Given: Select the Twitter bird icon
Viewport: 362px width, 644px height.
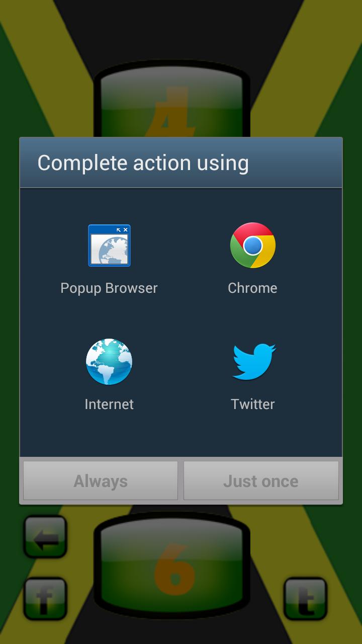Looking at the screenshot, I should [253, 362].
